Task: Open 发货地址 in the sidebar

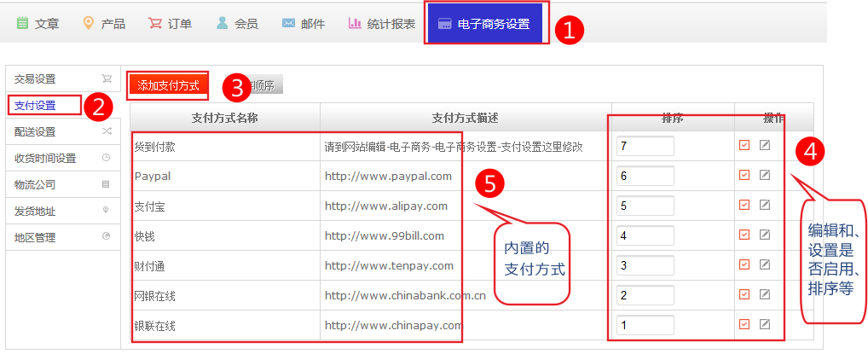Action: pos(63,211)
